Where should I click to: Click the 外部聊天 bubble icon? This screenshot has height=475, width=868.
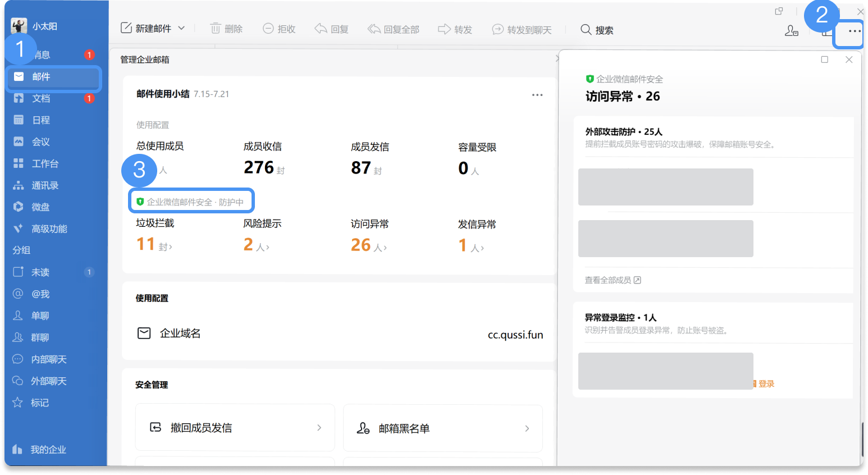pos(18,381)
